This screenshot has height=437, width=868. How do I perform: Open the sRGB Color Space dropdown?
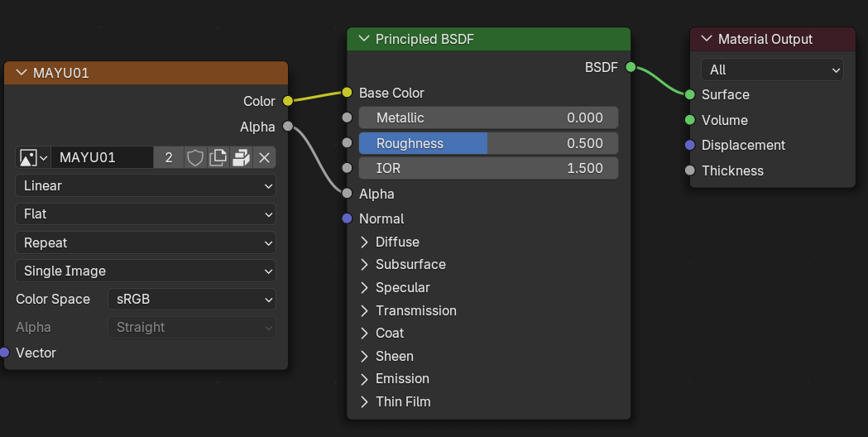(191, 299)
